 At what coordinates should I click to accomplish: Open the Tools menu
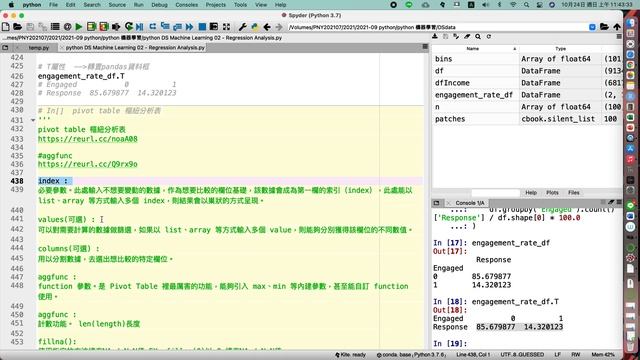pos(240,5)
